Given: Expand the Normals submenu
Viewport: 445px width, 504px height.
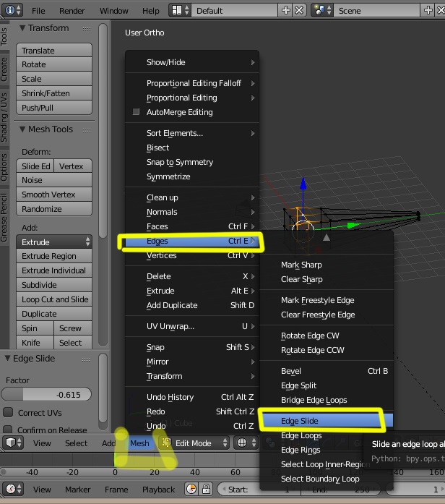Looking at the screenshot, I should (192, 212).
